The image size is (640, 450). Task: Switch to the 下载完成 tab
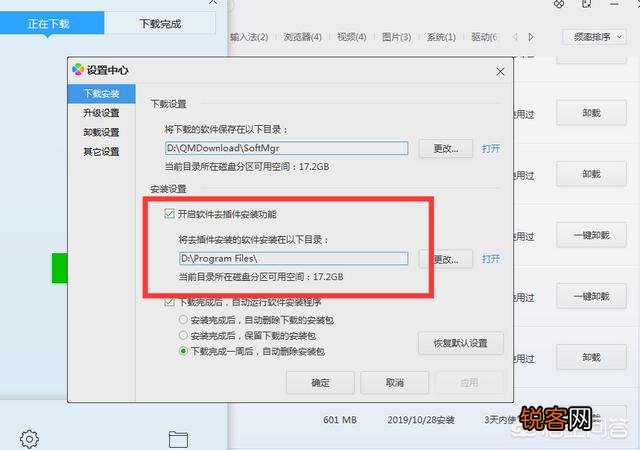160,24
